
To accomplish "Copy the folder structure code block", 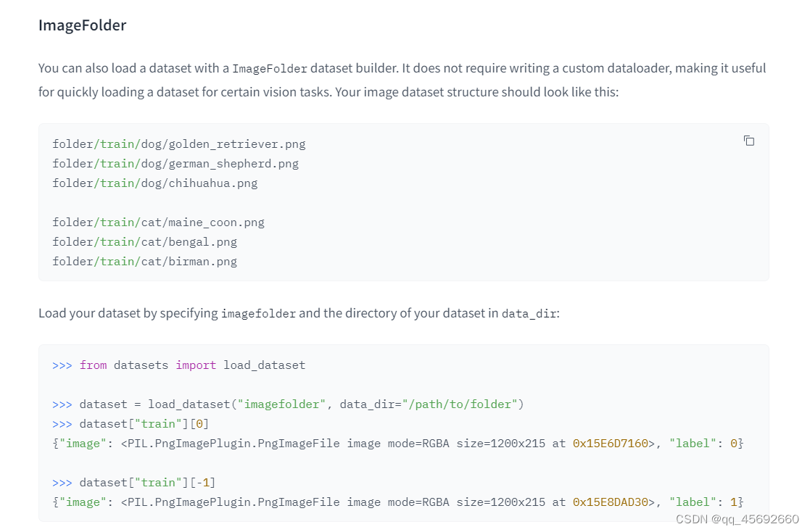I will point(748,141).
